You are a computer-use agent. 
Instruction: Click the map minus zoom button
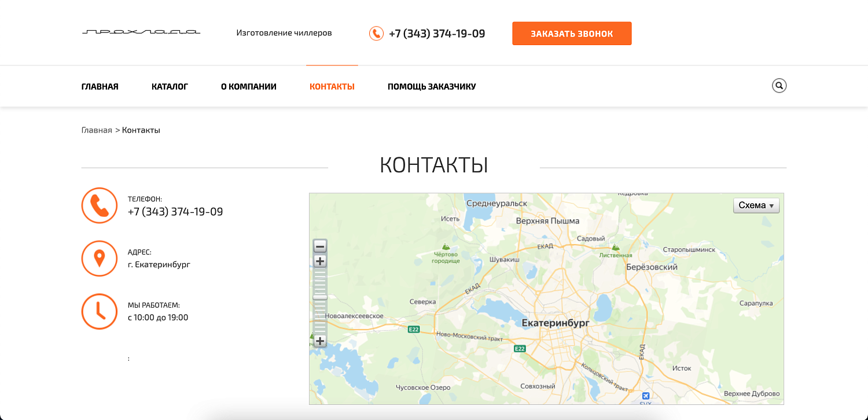pyautogui.click(x=320, y=246)
